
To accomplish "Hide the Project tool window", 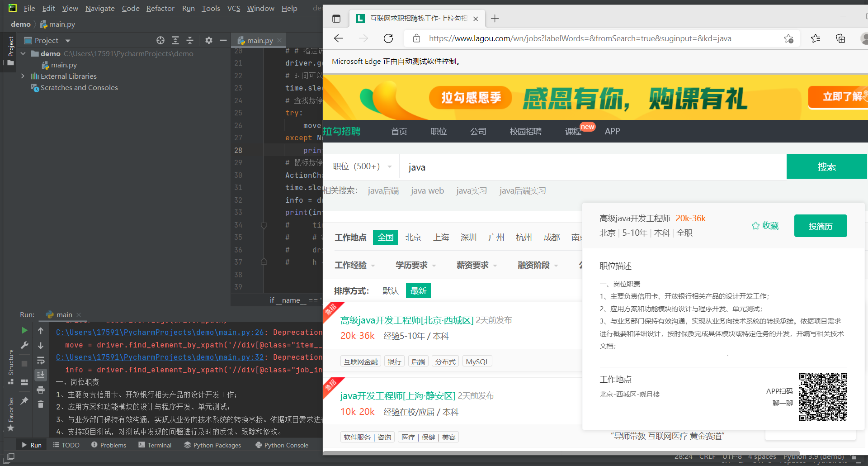I will [x=223, y=40].
